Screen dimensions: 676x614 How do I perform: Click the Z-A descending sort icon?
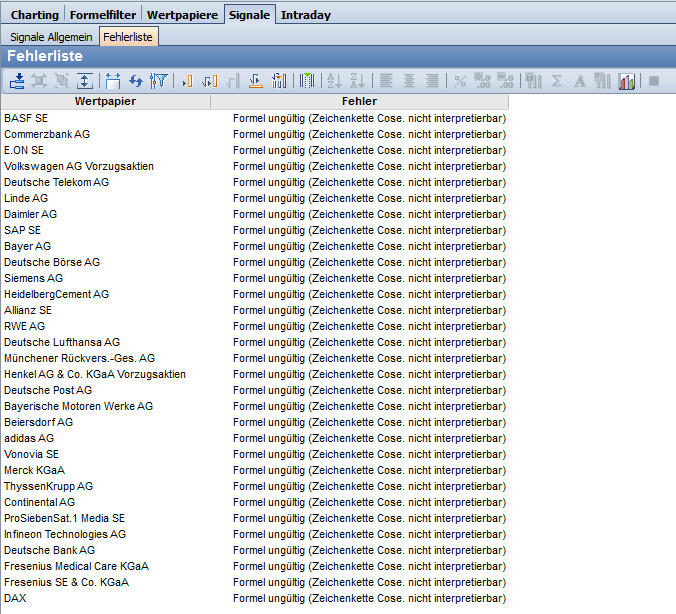[357, 81]
